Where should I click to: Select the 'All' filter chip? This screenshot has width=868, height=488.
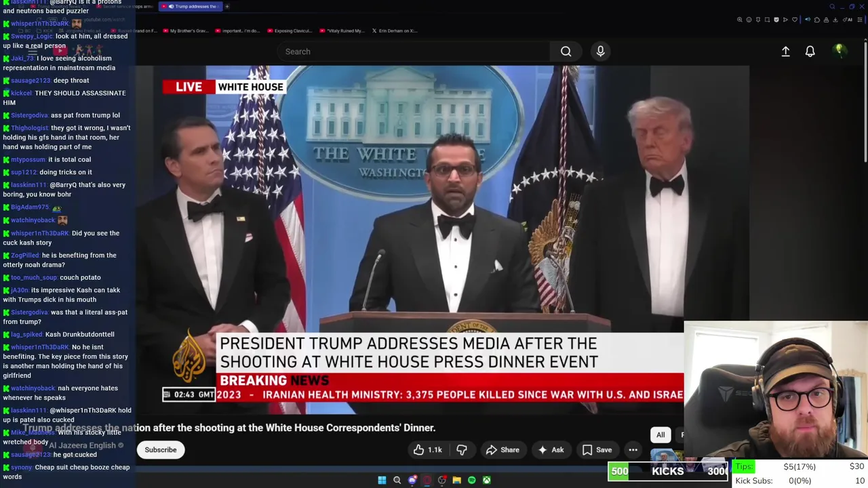(x=660, y=435)
